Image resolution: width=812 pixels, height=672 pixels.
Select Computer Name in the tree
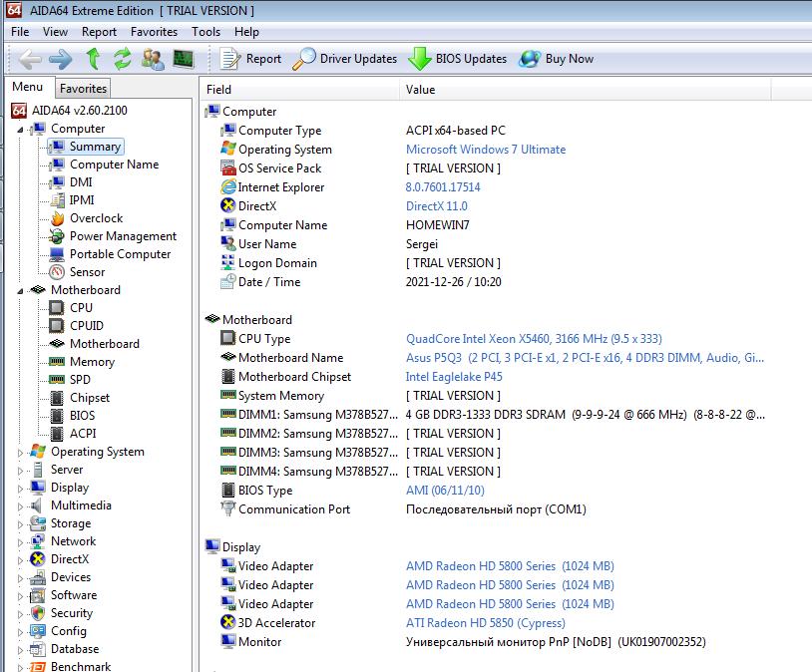coord(114,165)
